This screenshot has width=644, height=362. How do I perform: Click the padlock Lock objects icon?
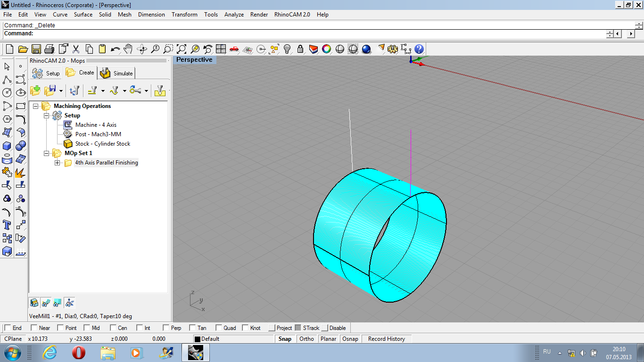pyautogui.click(x=300, y=49)
